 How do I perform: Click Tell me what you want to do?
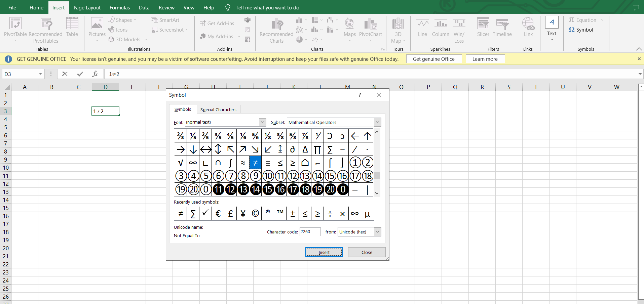267,7
